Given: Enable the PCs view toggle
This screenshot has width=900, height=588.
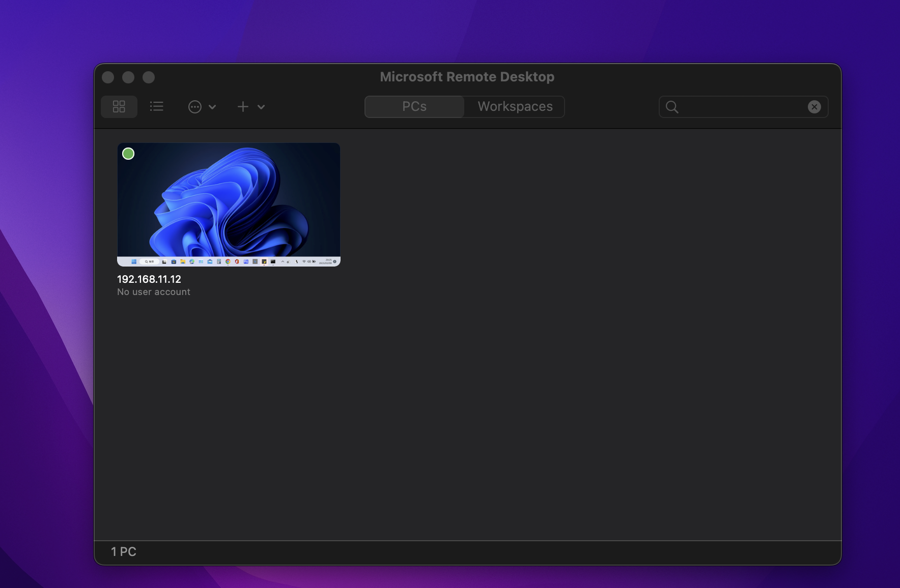Looking at the screenshot, I should pos(413,107).
